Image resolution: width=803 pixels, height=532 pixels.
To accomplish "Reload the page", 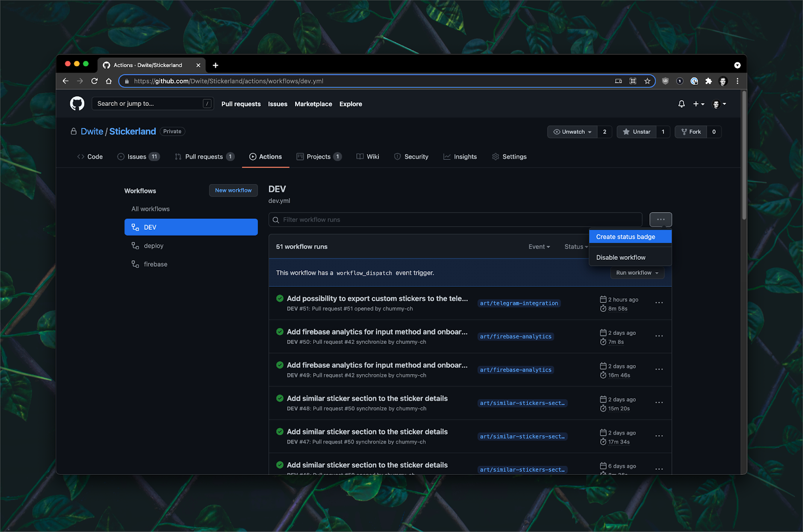I will click(94, 81).
